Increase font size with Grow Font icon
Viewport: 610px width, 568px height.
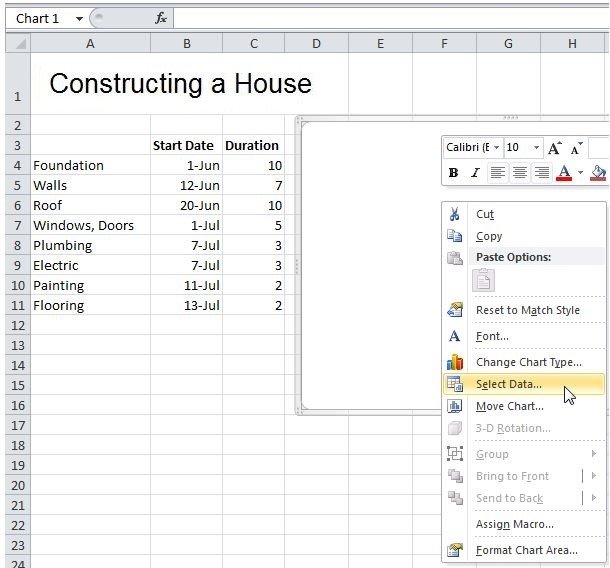(x=554, y=148)
